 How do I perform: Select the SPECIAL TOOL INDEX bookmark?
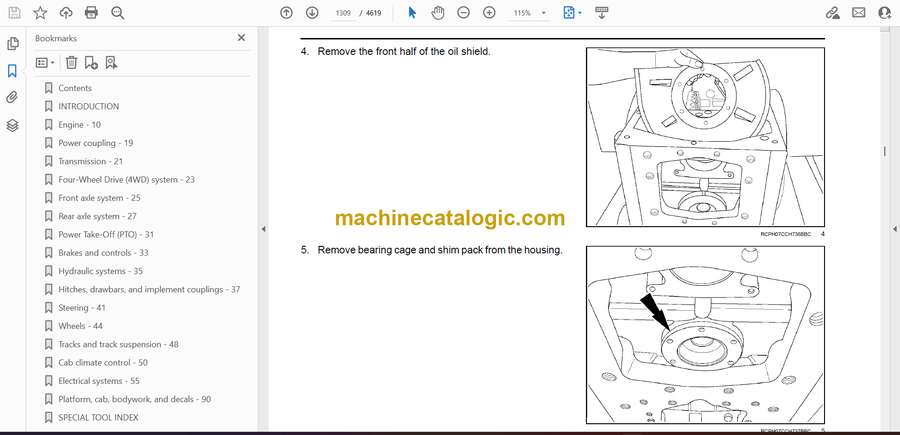(x=98, y=417)
